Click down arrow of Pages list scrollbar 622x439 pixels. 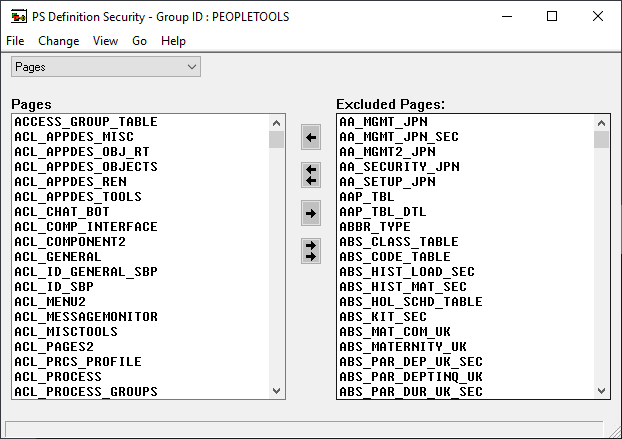coord(276,391)
